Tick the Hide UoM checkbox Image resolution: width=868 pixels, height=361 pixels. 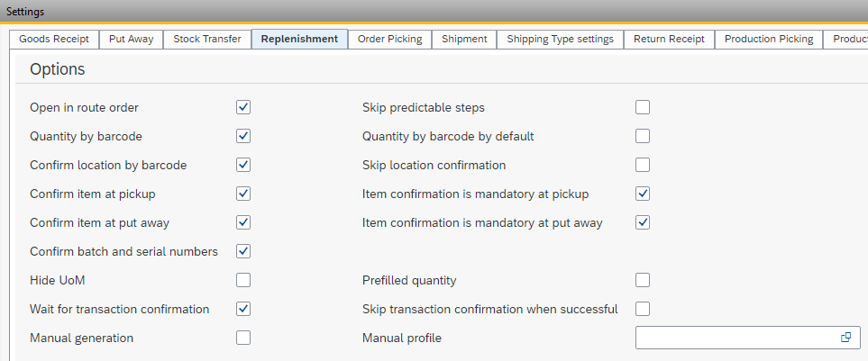pos(243,280)
